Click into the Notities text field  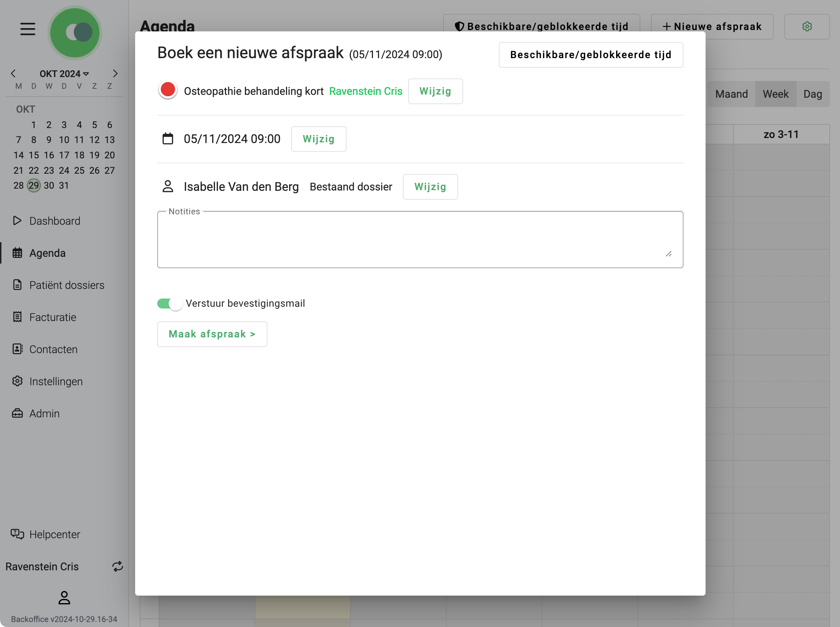click(420, 240)
